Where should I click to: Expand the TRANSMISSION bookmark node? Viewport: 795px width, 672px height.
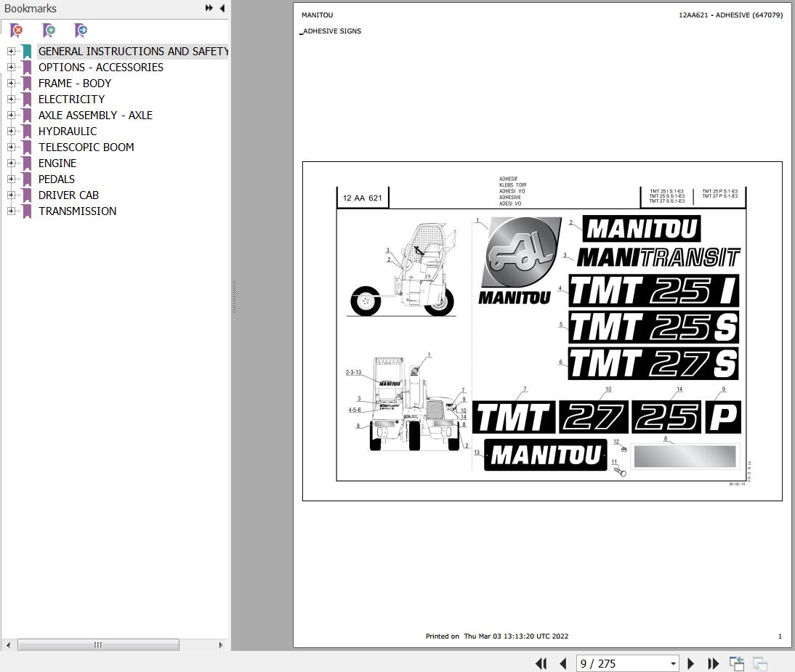tap(11, 211)
